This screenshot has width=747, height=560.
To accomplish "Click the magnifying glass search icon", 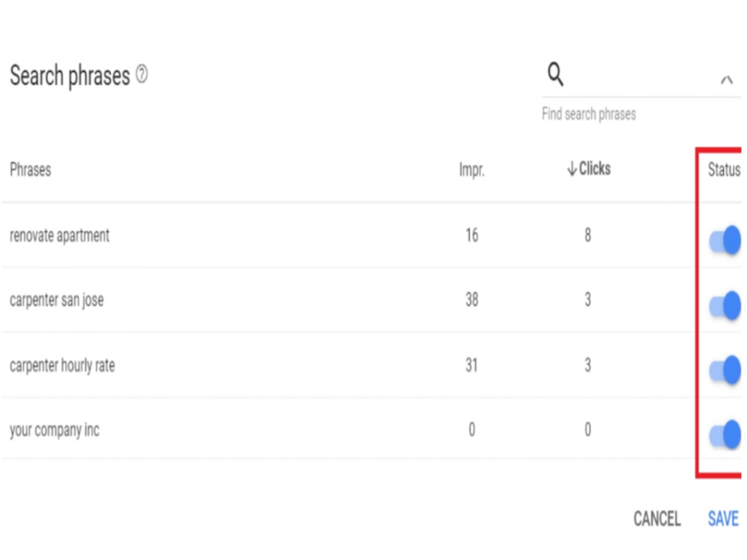I will (x=556, y=74).
